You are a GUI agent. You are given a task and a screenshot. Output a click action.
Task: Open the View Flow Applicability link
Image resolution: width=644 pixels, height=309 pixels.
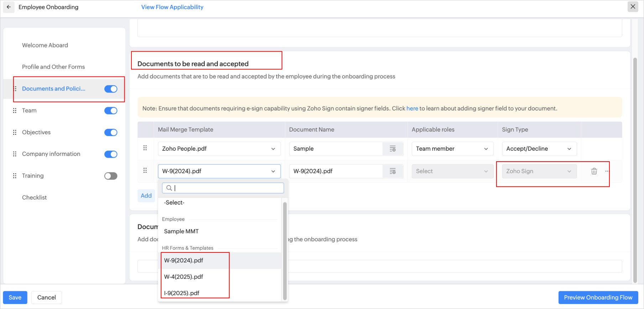pyautogui.click(x=172, y=7)
